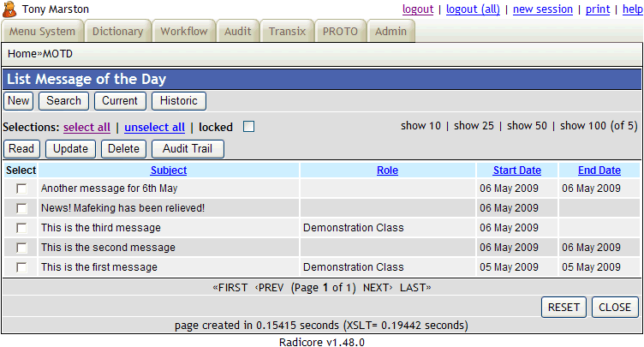Click the 'logout (all)' link

click(x=472, y=9)
